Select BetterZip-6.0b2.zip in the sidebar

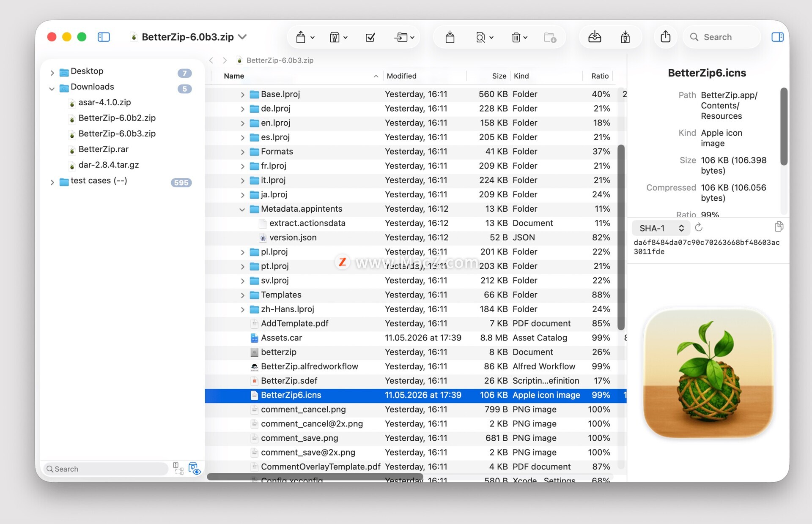tap(117, 118)
